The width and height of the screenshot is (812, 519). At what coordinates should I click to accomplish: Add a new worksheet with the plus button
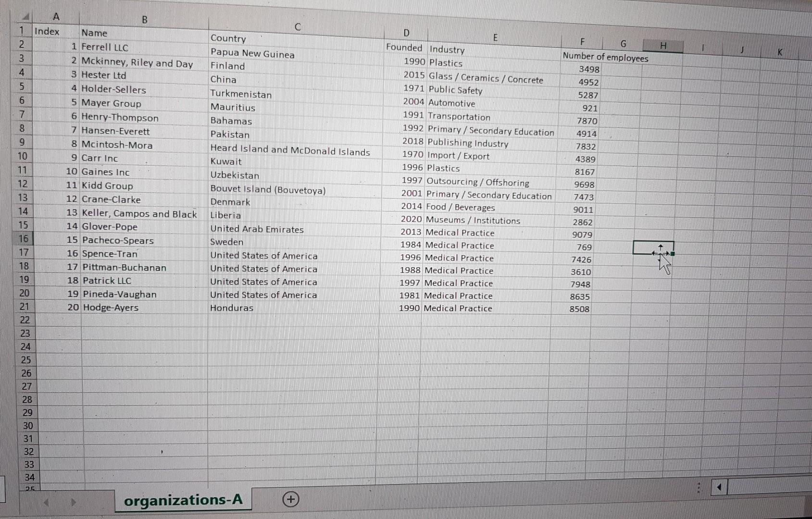tap(289, 500)
